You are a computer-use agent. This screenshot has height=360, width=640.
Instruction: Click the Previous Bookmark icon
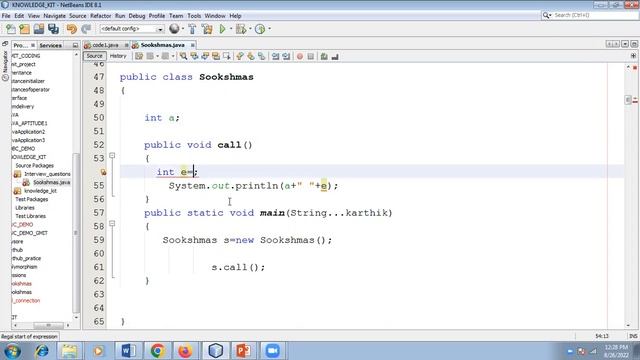click(240, 56)
